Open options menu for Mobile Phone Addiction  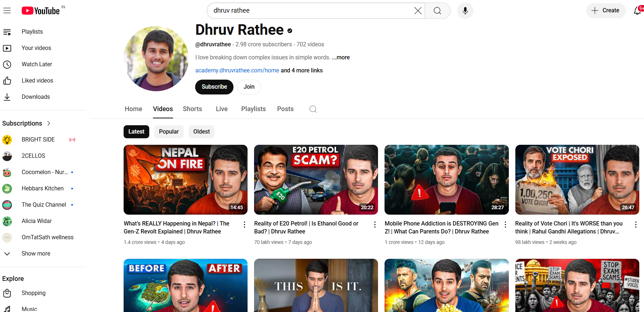pos(505,224)
